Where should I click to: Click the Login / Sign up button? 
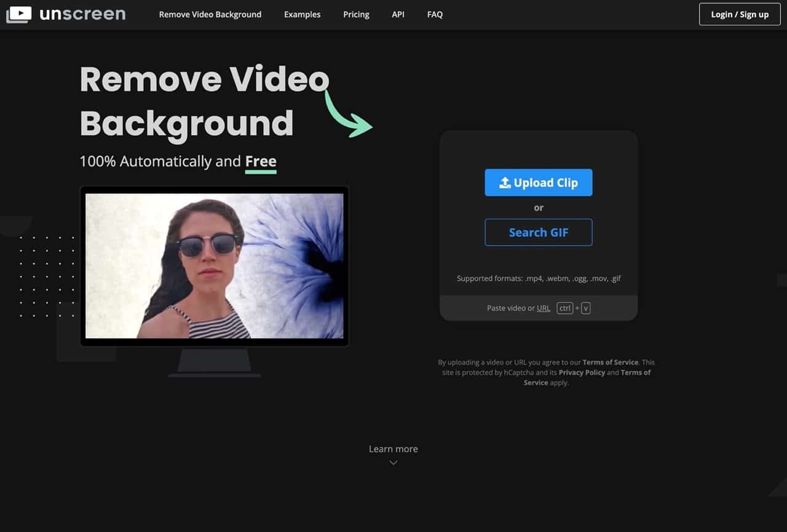coord(740,14)
